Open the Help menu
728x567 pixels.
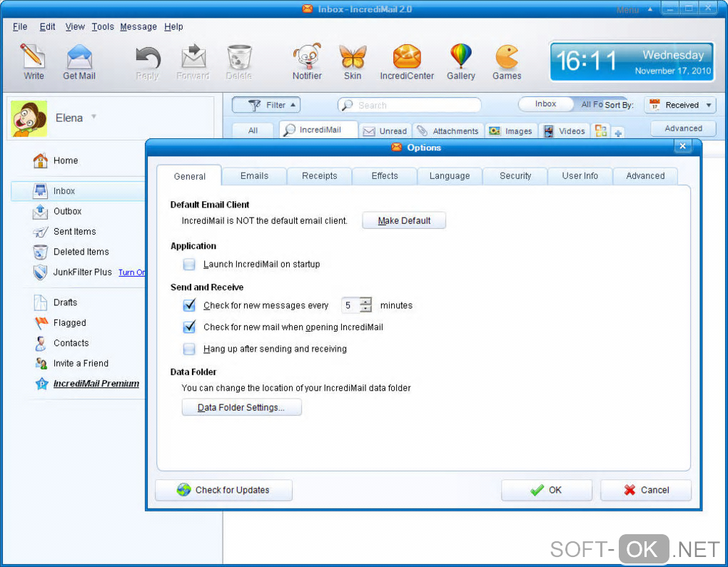(173, 27)
